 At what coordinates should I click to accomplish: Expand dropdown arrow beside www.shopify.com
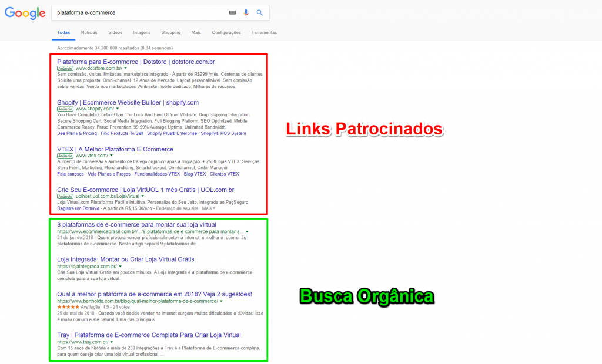click(x=118, y=109)
